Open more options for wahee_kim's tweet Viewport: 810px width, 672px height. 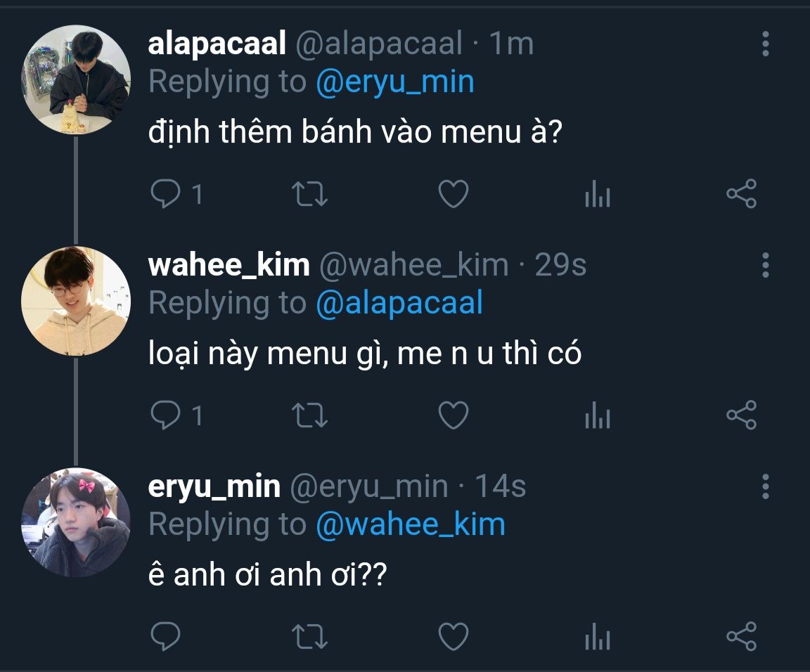coord(766,265)
